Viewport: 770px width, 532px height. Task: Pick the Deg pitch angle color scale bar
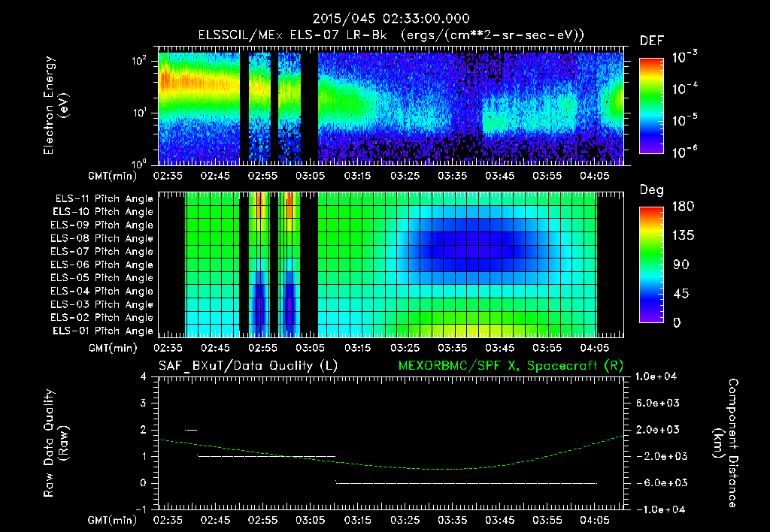click(x=651, y=265)
